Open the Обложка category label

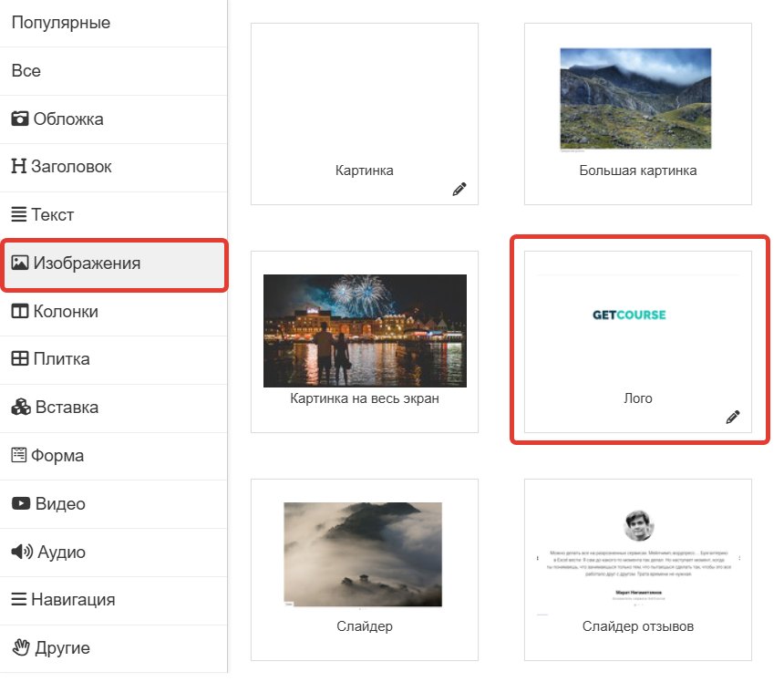[68, 119]
